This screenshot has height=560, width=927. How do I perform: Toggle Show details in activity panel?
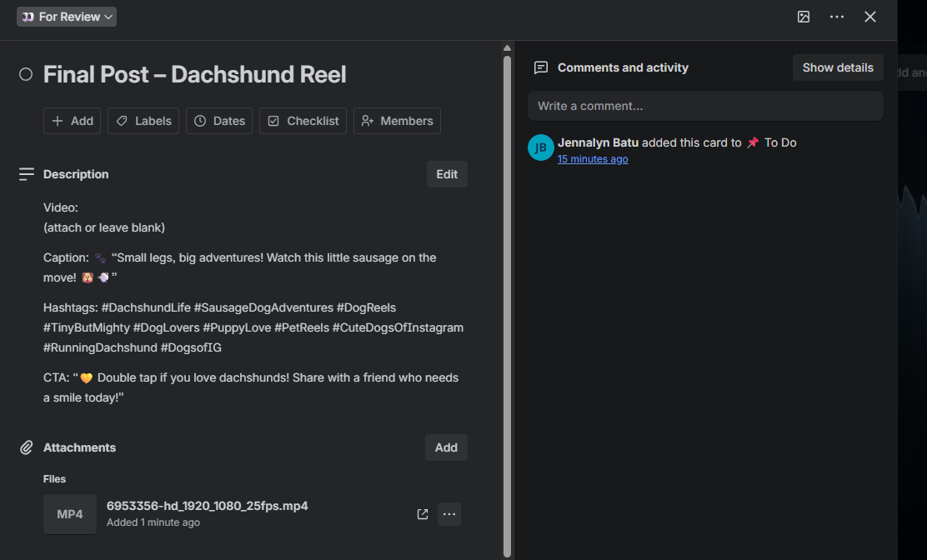tap(838, 67)
